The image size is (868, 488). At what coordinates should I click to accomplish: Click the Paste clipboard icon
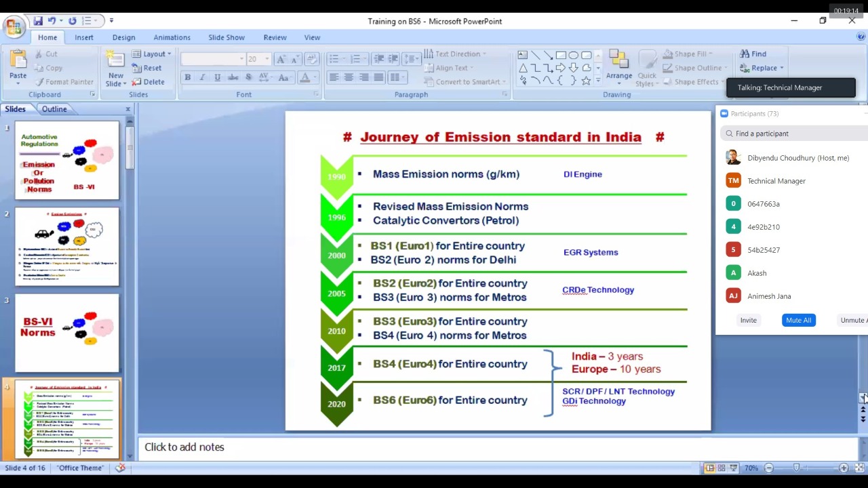click(x=18, y=60)
